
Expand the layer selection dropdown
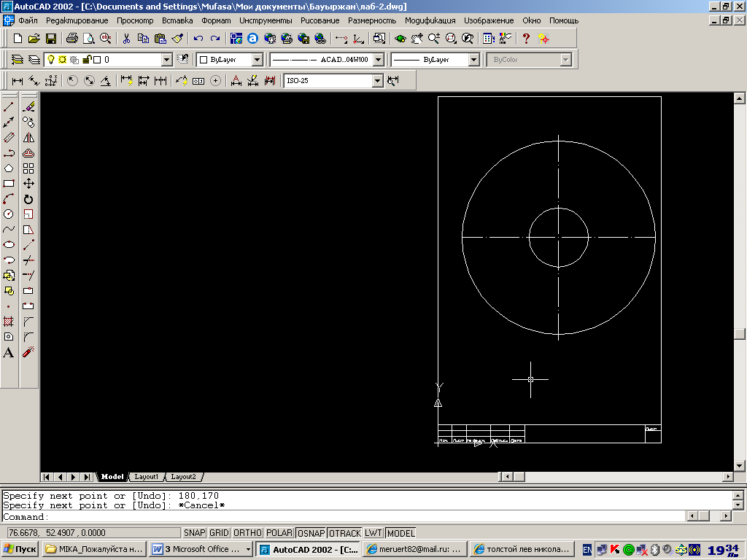167,60
